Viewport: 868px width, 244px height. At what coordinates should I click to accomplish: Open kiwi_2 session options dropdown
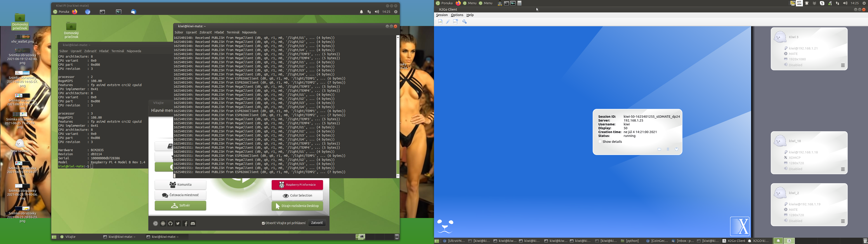(x=843, y=221)
